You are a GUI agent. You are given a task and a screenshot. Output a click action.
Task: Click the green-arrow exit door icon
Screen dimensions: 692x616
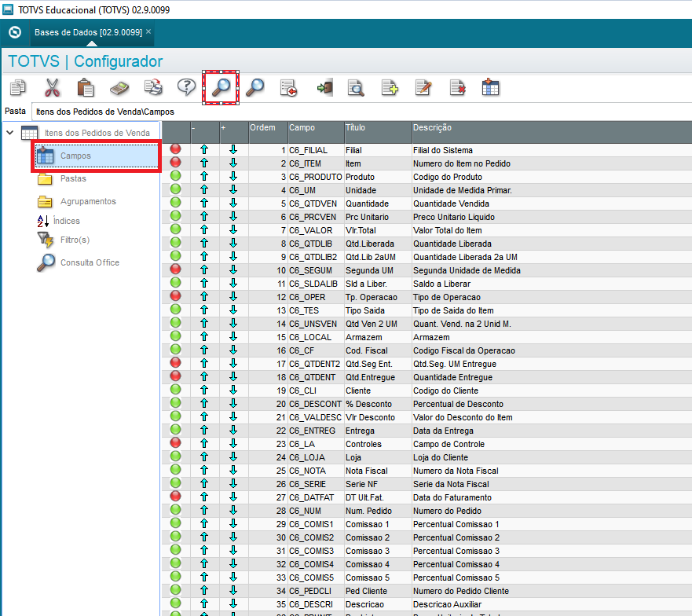click(325, 87)
